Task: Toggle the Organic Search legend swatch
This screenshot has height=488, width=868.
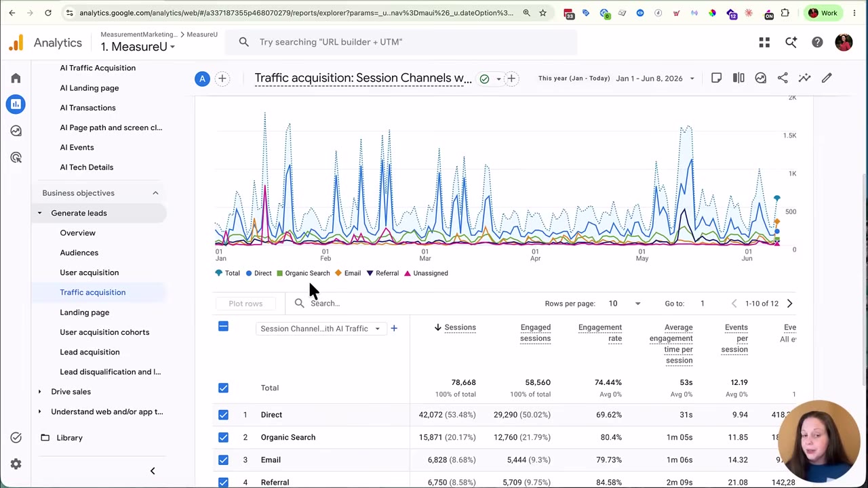Action: click(279, 273)
